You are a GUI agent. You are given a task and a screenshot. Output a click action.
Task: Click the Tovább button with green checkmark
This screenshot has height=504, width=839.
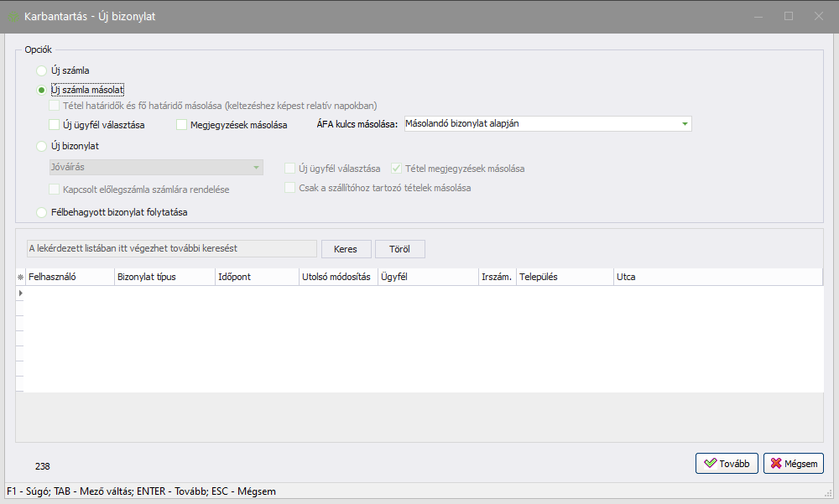727,463
